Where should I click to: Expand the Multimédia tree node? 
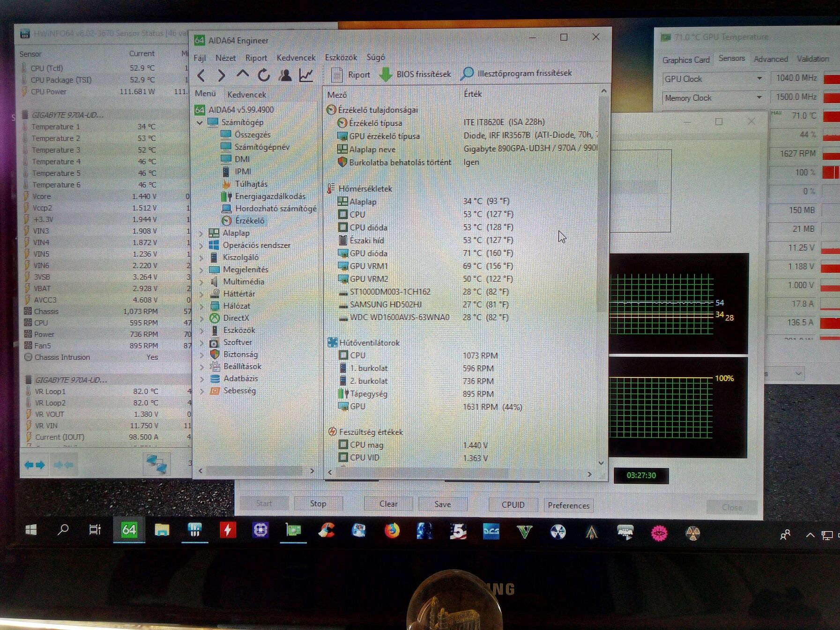(201, 282)
